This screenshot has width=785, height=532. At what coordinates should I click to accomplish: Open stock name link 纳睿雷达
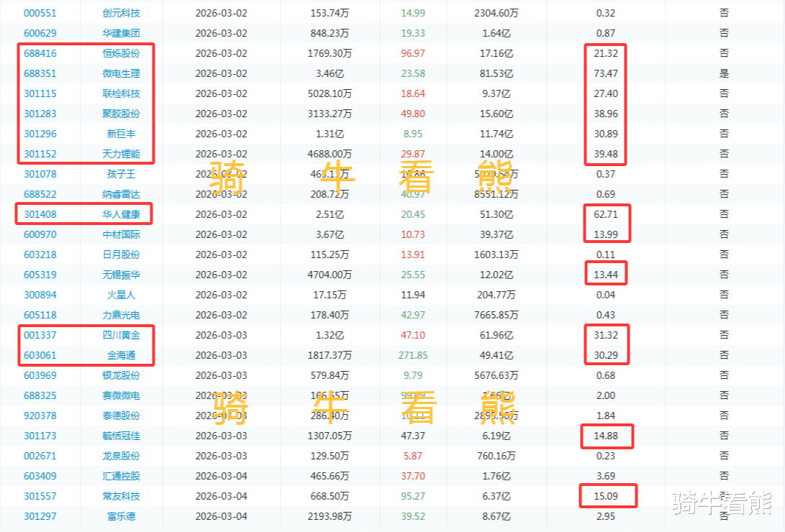tap(121, 194)
